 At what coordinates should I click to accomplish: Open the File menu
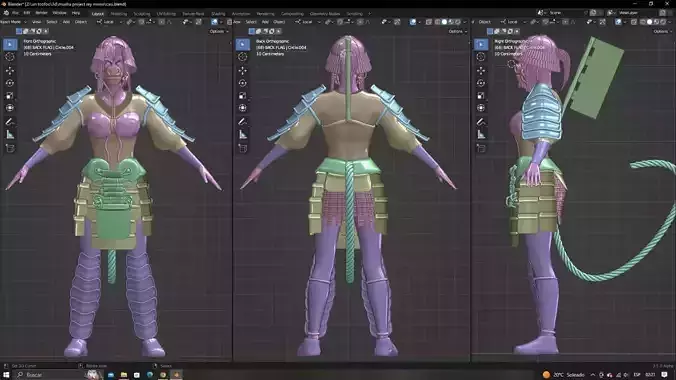[x=16, y=13]
